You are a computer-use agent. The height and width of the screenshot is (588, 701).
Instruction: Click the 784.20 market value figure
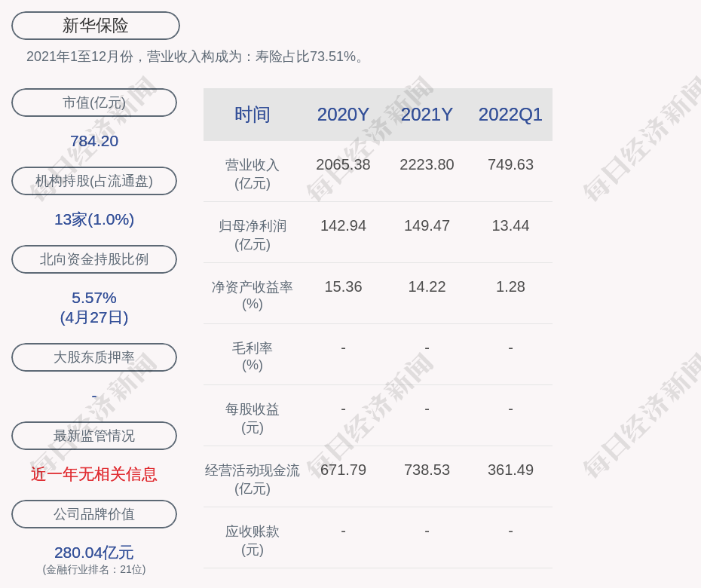coord(94,141)
